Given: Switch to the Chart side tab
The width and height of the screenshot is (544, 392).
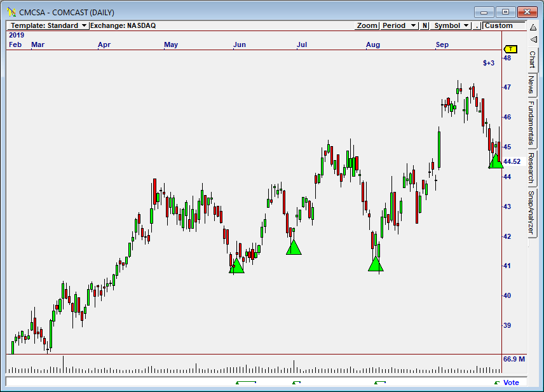Looking at the screenshot, I should click(532, 59).
